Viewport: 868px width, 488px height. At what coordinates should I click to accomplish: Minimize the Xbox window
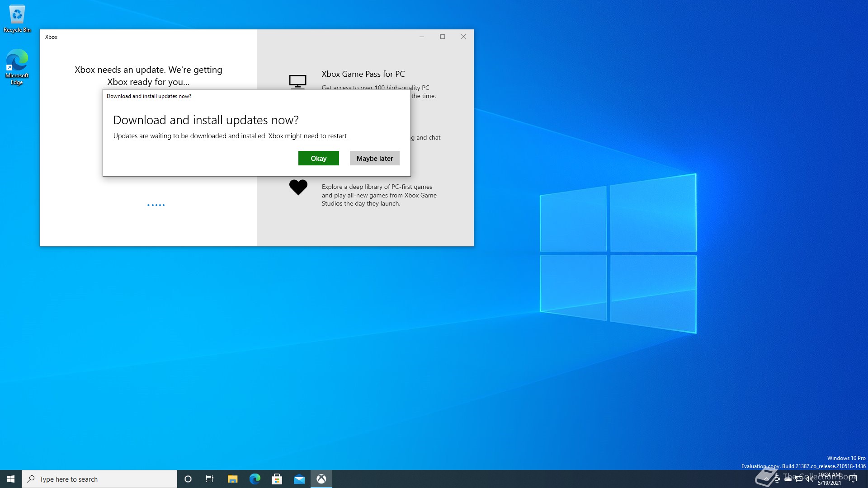tap(422, 37)
